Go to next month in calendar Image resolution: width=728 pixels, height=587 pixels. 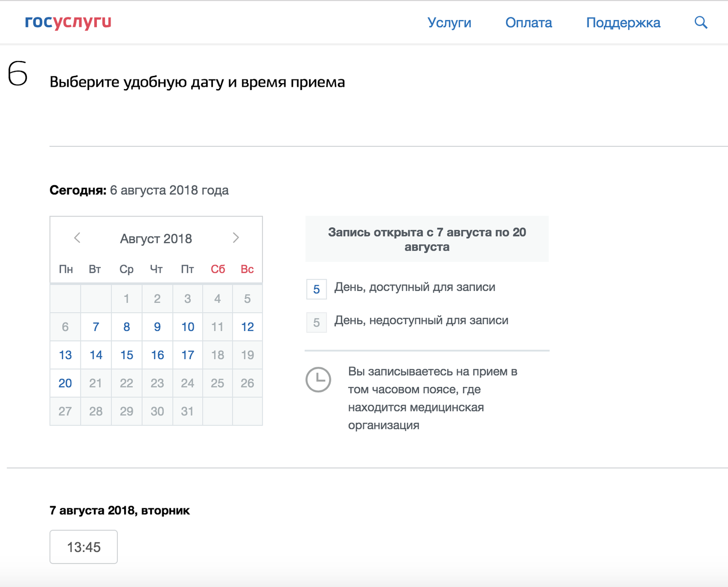click(x=236, y=238)
